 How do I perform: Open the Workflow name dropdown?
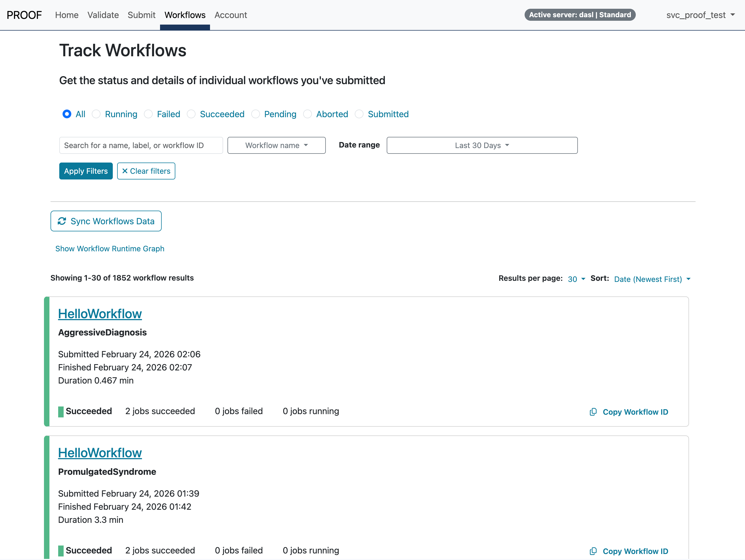tap(276, 145)
